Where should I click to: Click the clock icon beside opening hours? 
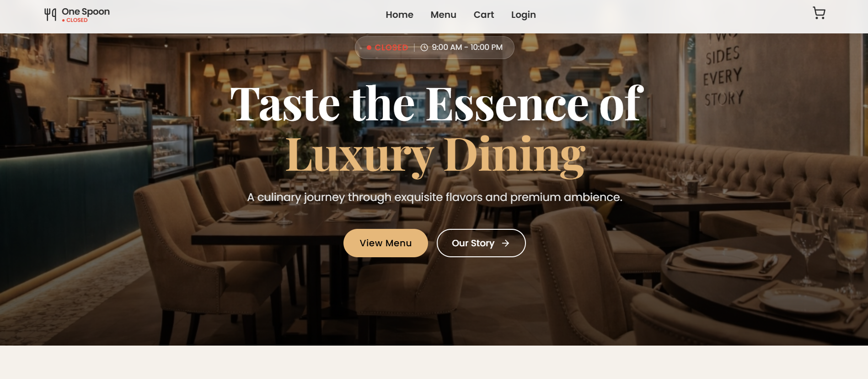click(x=424, y=48)
